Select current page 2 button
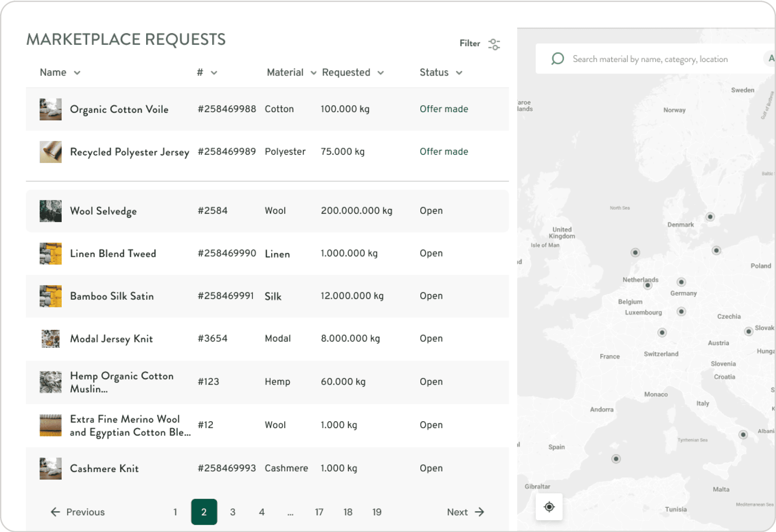776x532 pixels. [204, 512]
